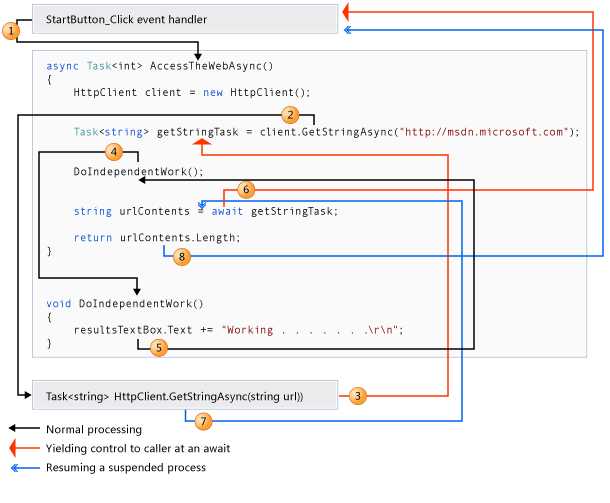Click Resuming a suspended process legend label
The width and height of the screenshot is (610, 503).
126,468
